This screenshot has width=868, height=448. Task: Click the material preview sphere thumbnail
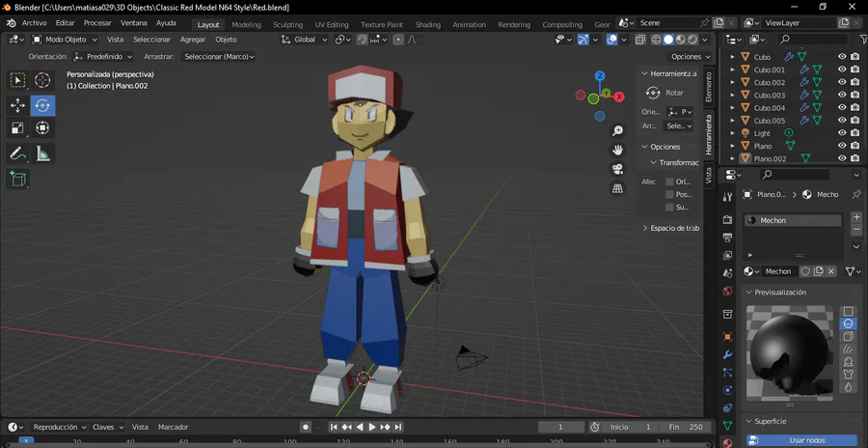point(790,351)
